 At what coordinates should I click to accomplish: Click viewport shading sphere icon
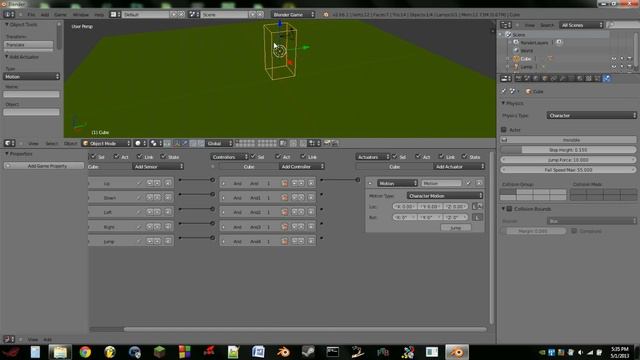coord(140,143)
